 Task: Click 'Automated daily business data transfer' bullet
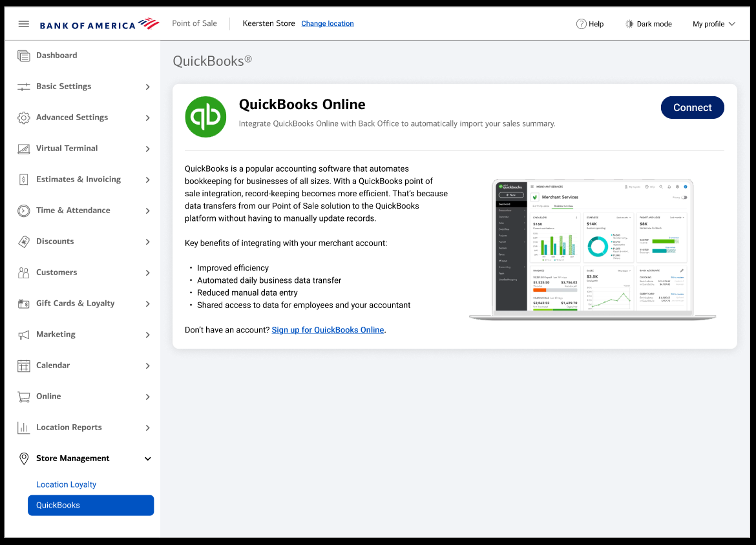tap(269, 280)
